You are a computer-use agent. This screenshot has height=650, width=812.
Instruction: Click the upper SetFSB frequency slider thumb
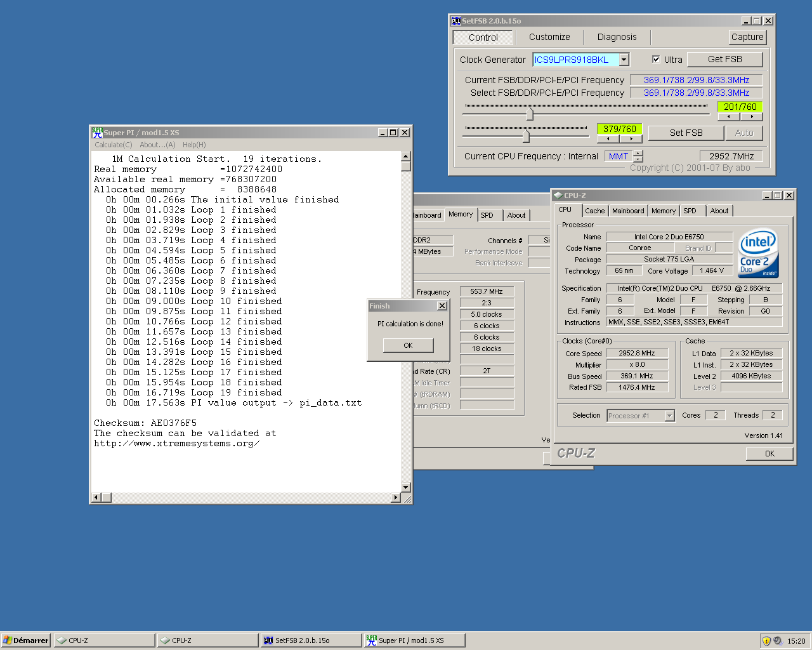click(530, 114)
